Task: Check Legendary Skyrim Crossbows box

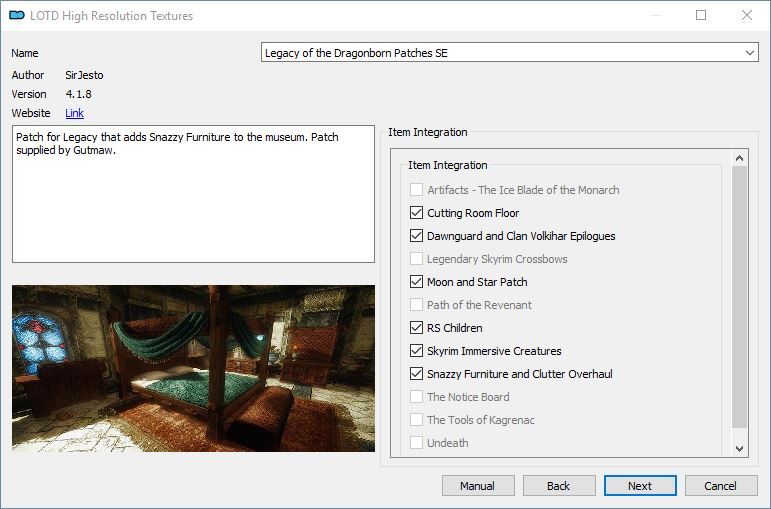Action: 416,259
